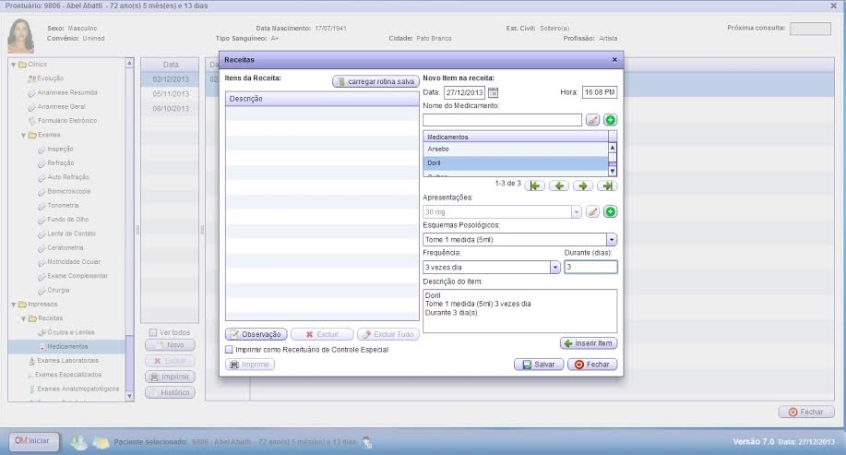Click the Excluir button in Receitas dialog
This screenshot has height=455, width=846.
tap(322, 334)
